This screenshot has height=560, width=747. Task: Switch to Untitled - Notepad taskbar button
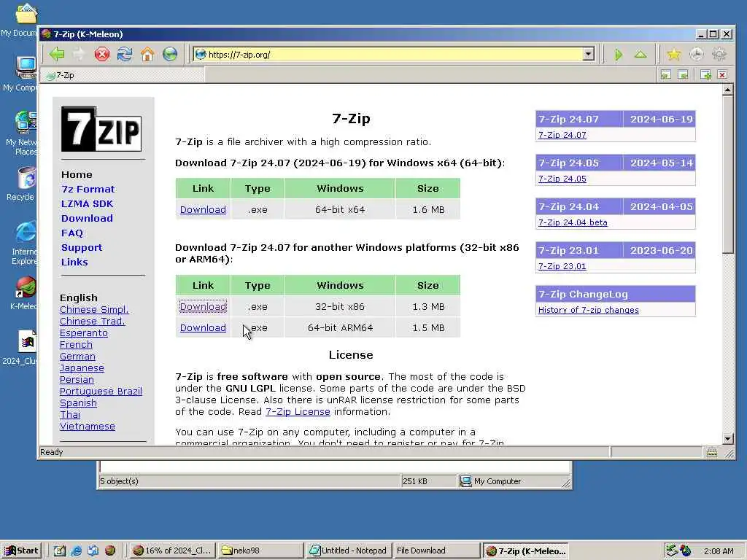click(349, 551)
